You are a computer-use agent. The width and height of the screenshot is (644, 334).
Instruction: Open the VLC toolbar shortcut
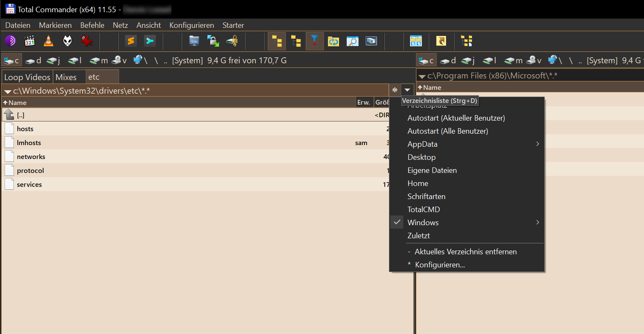(48, 41)
